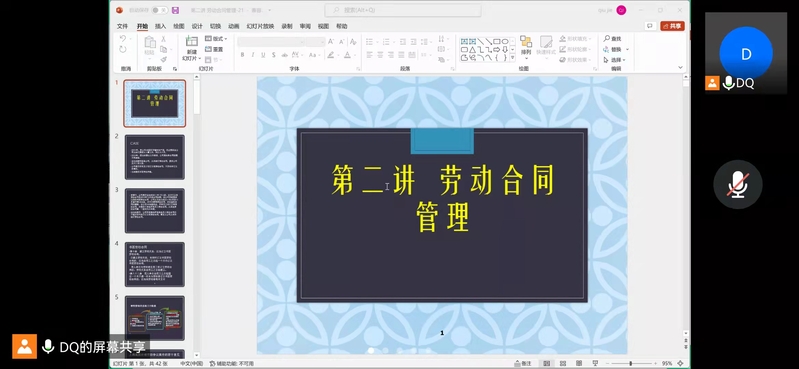
Task: Click the New Slide (新建幻灯片) icon
Action: click(192, 42)
